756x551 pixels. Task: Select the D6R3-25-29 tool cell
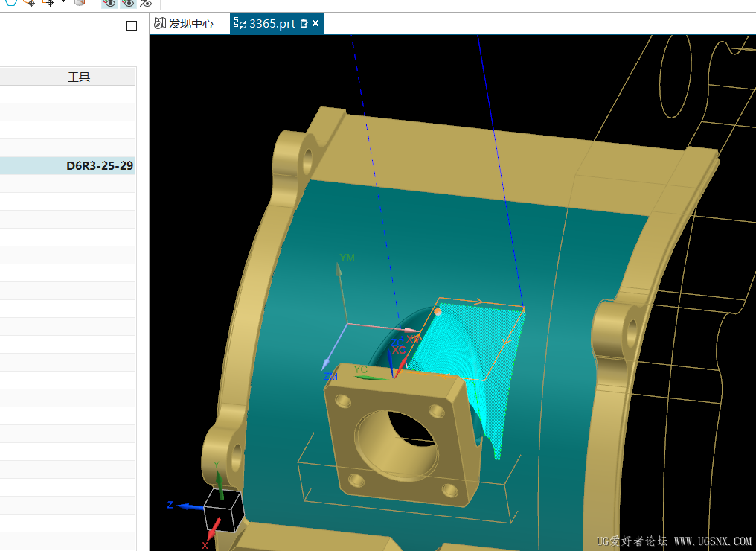99,165
